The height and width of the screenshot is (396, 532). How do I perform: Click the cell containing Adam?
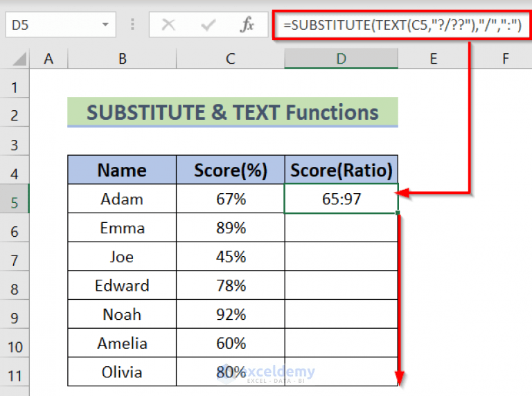(122, 199)
